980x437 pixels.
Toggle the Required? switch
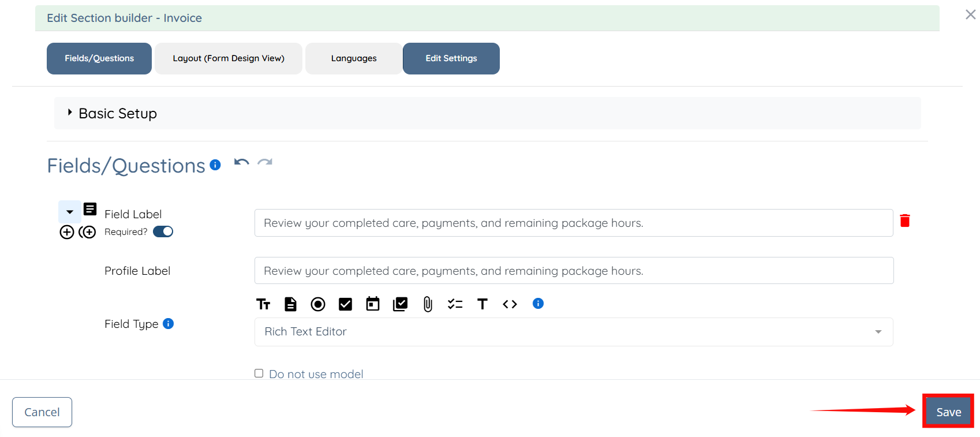[163, 231]
